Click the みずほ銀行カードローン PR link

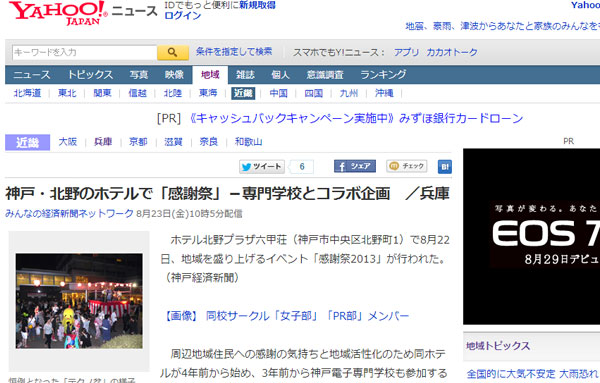[x=356, y=118]
